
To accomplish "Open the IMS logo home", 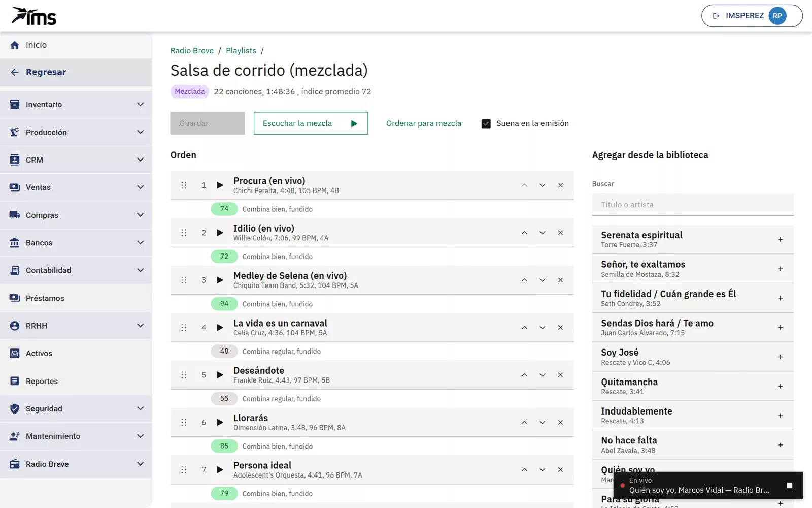I will tap(34, 16).
